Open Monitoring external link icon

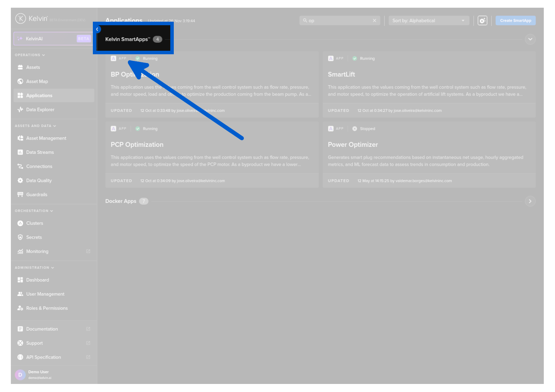point(88,251)
